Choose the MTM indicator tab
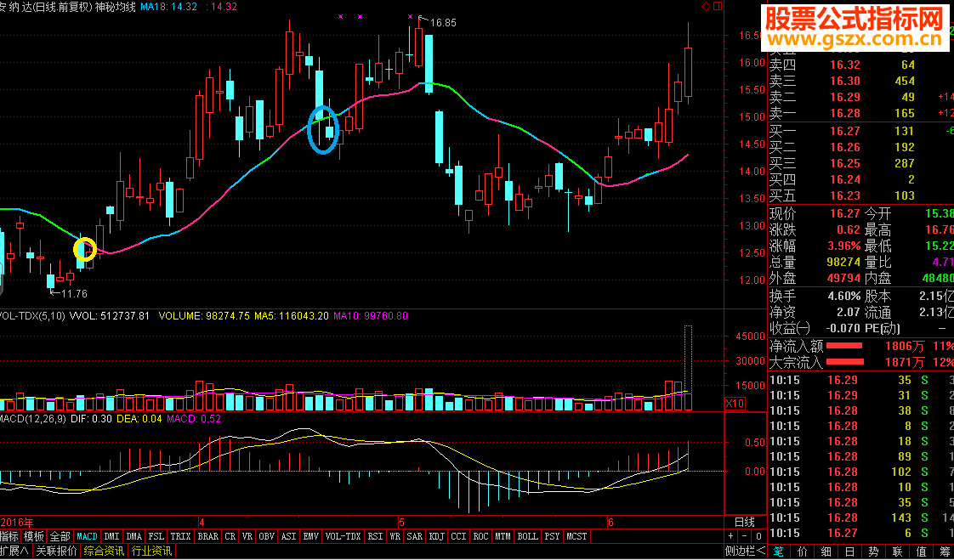 click(x=503, y=537)
